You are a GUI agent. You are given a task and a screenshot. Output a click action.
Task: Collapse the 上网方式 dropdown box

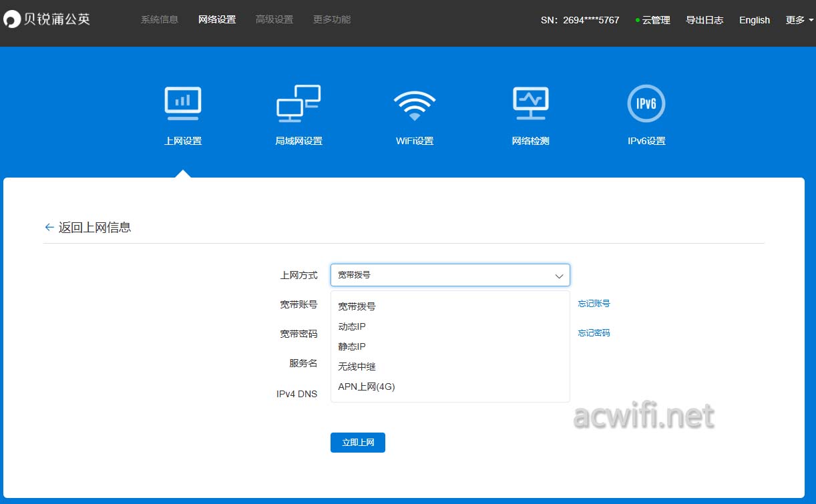click(x=450, y=275)
